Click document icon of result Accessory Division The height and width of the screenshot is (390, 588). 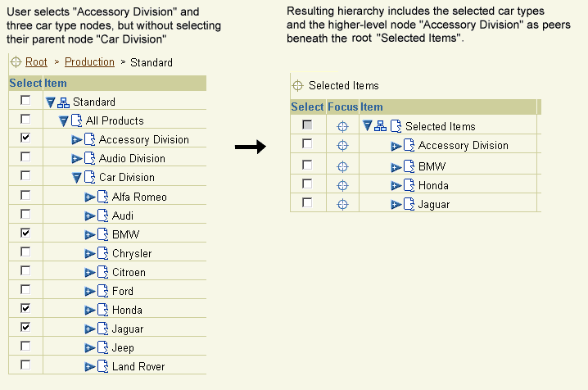pos(409,145)
